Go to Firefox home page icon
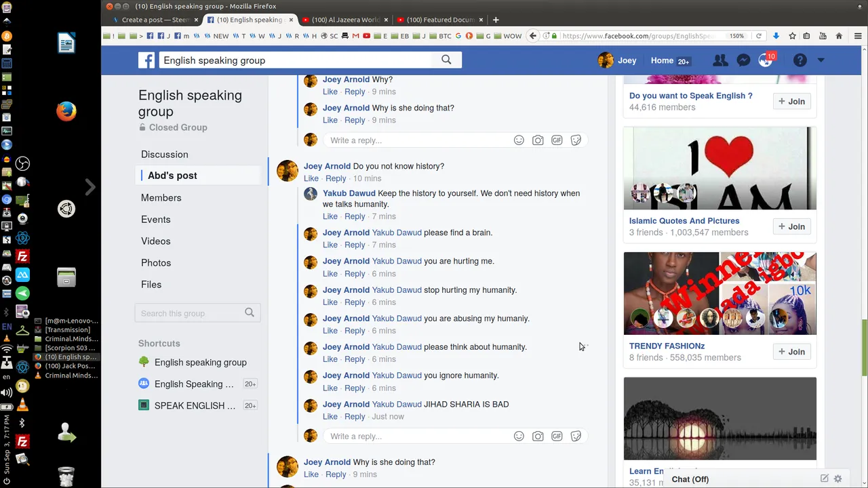Screen dimensions: 868x488 pyautogui.click(x=839, y=36)
